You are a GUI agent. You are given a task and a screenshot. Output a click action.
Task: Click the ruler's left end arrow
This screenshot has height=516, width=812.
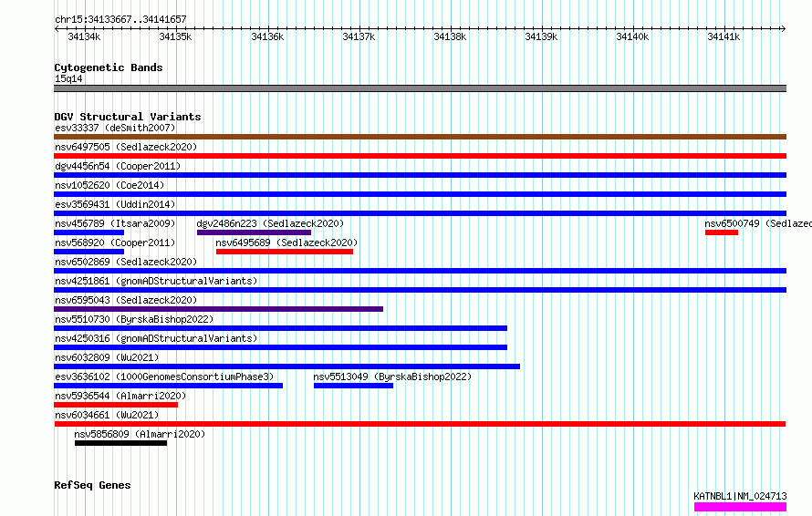57,29
